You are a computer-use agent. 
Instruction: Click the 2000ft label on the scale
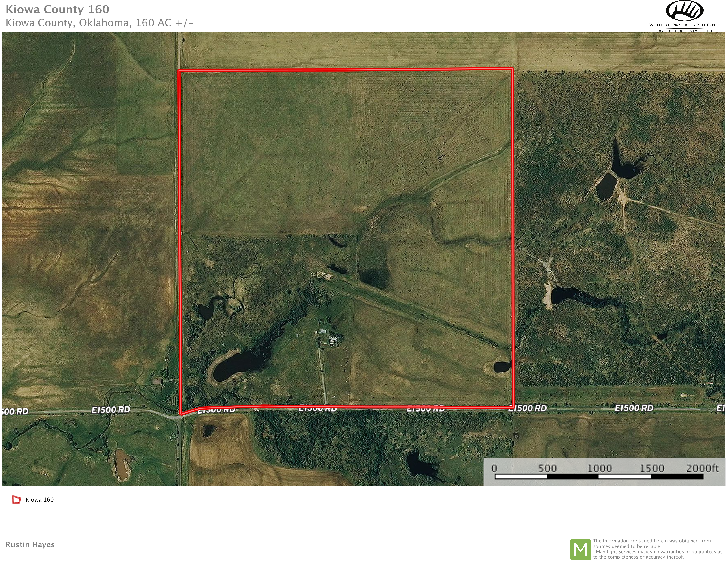[702, 468]
